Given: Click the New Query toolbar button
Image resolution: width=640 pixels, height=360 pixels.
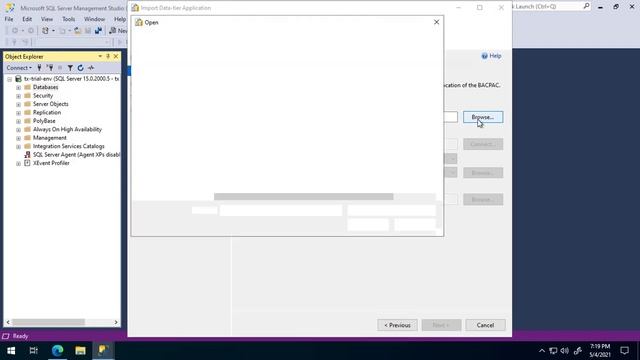Looking at the screenshot, I should pos(118,31).
